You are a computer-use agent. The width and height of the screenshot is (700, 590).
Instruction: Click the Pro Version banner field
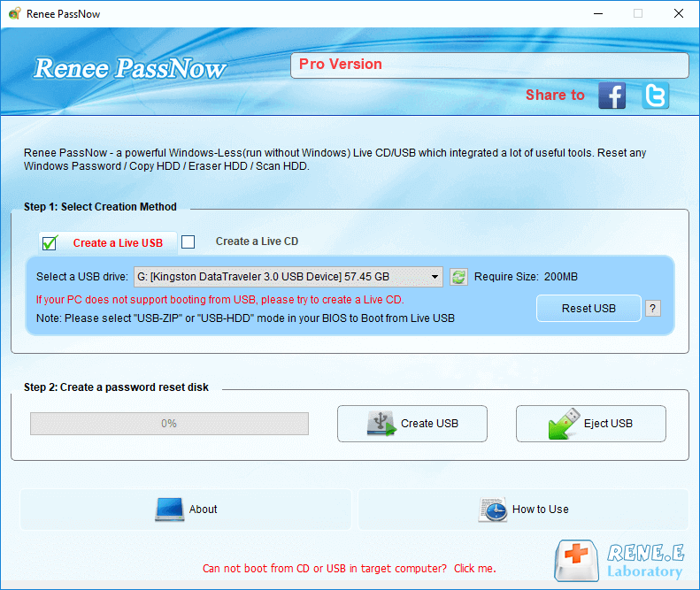coord(489,65)
